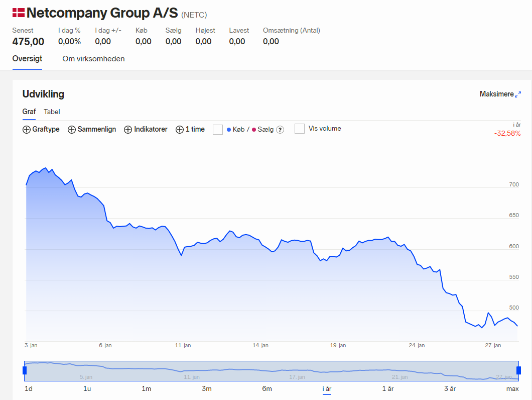
Task: Click the left range slider handle
Action: point(25,370)
